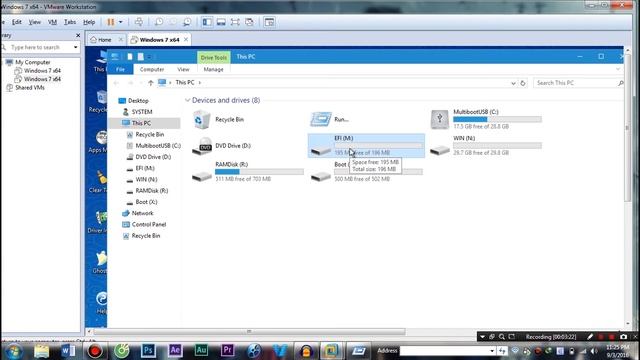
Task: Open After Effects from the taskbar
Action: click(175, 351)
